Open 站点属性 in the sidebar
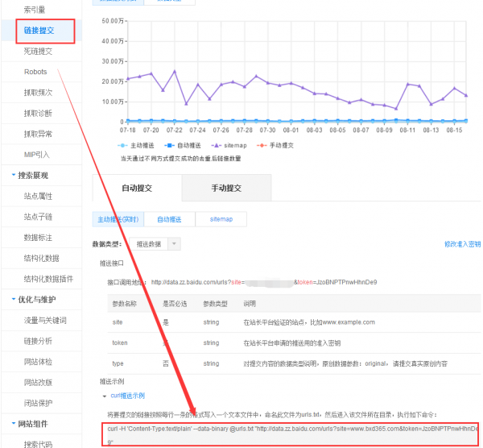 pyautogui.click(x=38, y=196)
